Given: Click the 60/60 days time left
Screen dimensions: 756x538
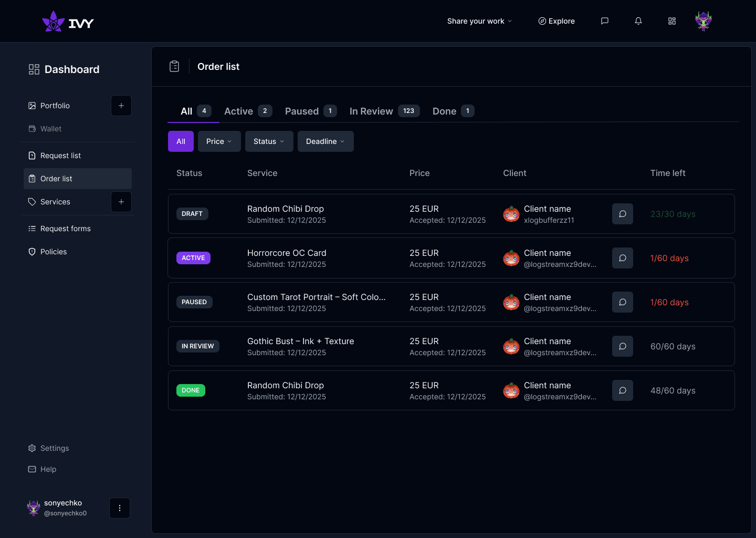Looking at the screenshot, I should tap(673, 346).
